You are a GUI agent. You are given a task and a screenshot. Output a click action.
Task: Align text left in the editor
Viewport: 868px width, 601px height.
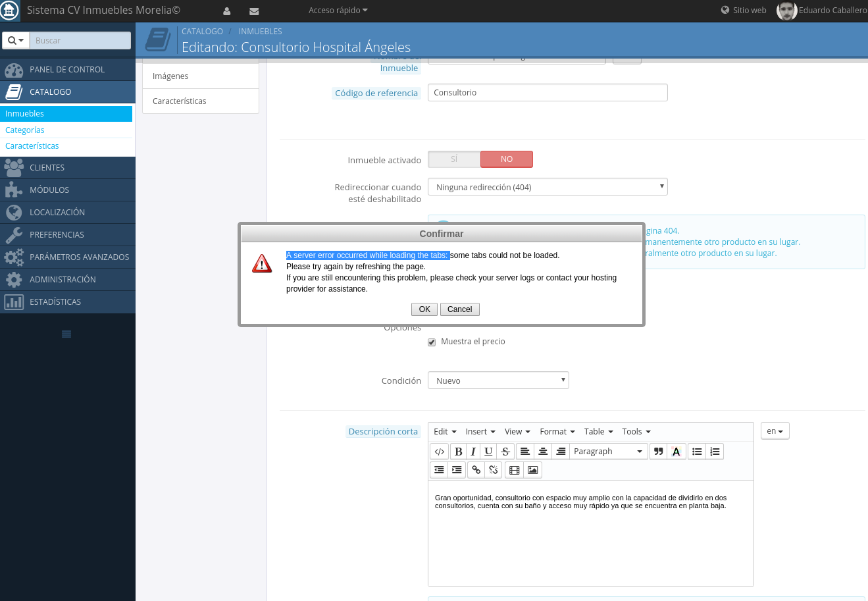point(525,452)
